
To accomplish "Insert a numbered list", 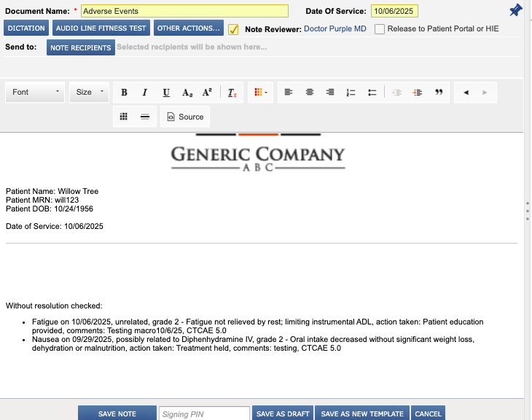I will [351, 93].
